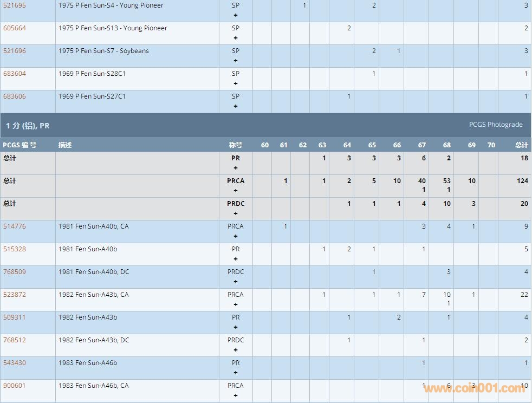
Task: Expand plus sign under PRCA total row
Action: click(x=236, y=191)
